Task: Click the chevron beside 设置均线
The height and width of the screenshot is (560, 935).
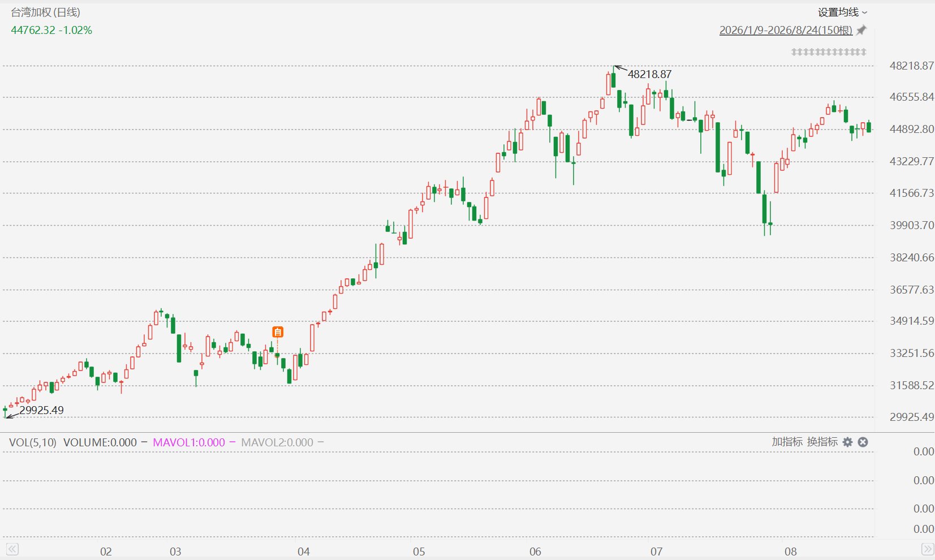Action: tap(864, 12)
